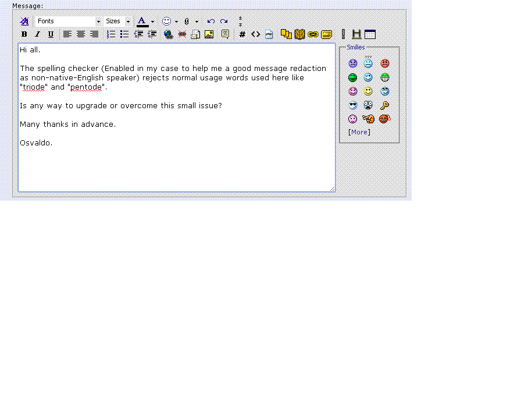The width and height of the screenshot is (521, 420).
Task: Expand the attachments dropdown arrow
Action: tap(197, 22)
